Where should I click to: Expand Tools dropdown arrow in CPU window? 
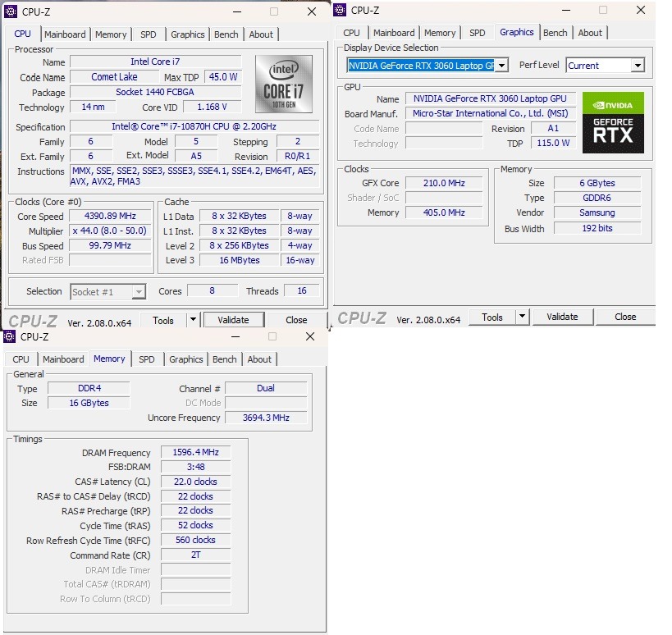(194, 319)
